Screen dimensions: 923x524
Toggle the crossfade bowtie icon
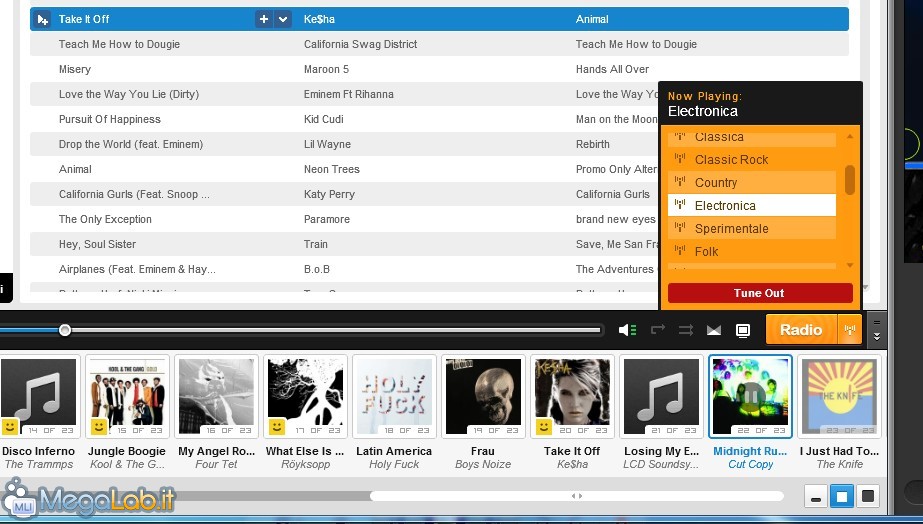[x=714, y=330]
